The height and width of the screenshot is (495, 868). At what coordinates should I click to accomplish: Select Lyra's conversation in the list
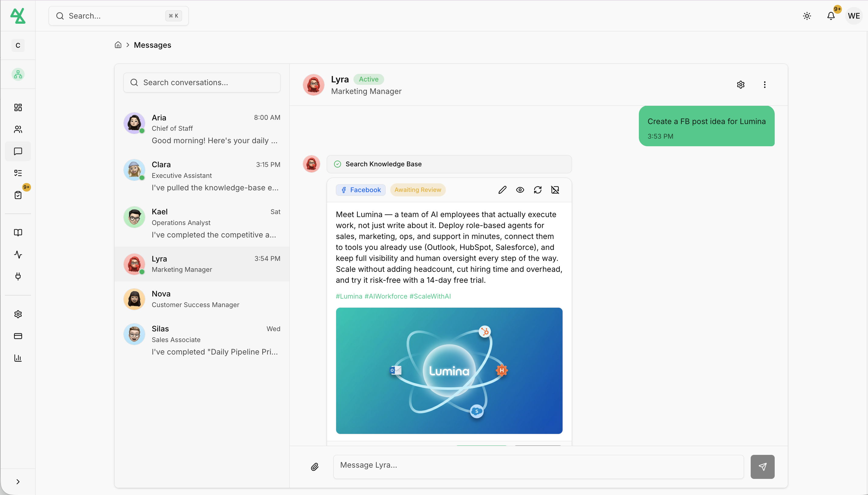[x=202, y=264]
